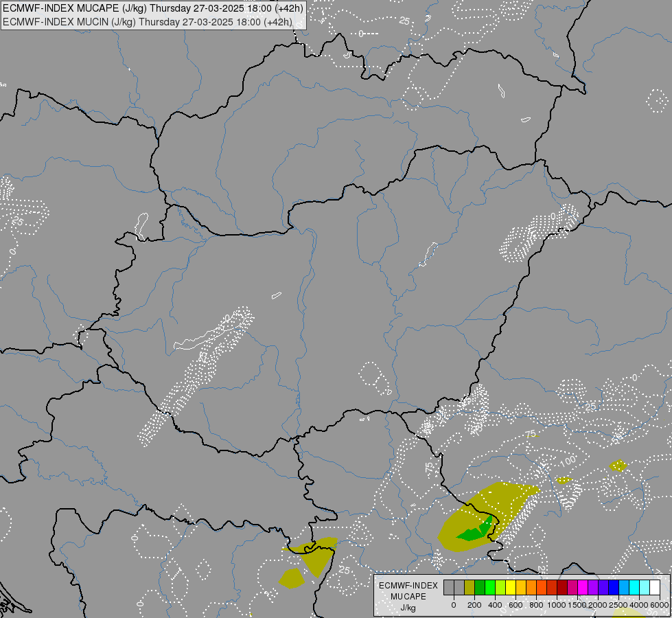672x618 pixels.
Task: Click the pure blue legend swatch
Action: 613,587
